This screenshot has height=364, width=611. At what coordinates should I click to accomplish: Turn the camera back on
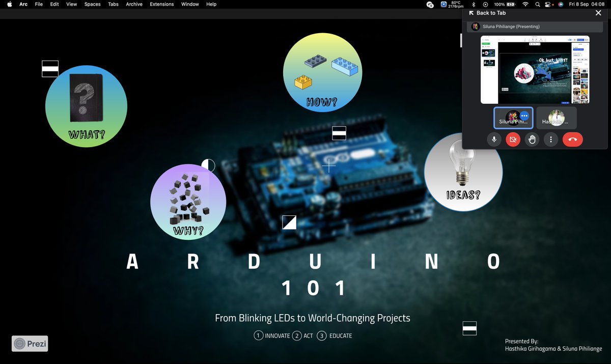coord(513,139)
